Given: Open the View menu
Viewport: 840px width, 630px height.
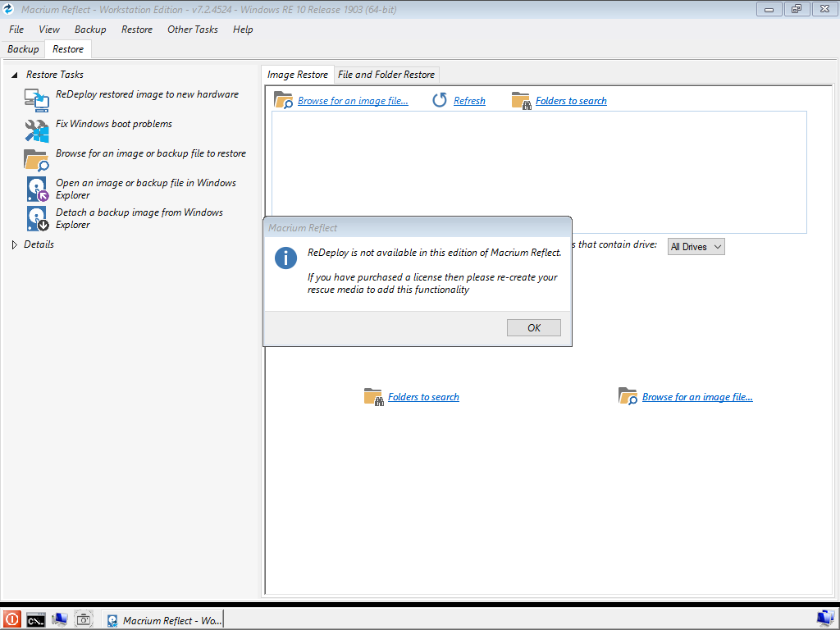Looking at the screenshot, I should click(x=48, y=30).
